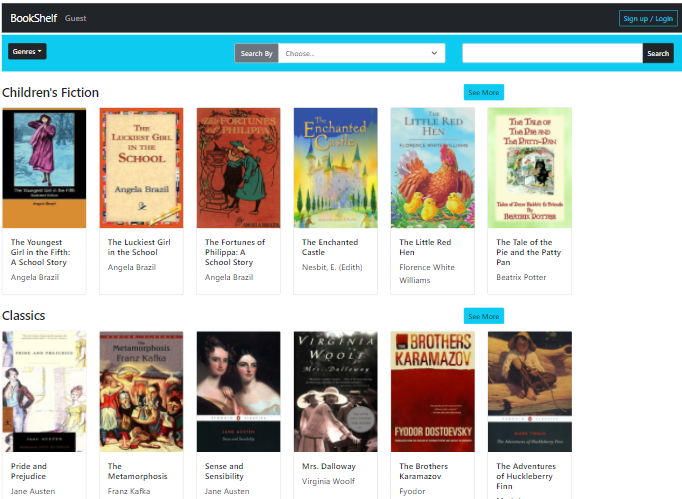The image size is (682, 499).
Task: Click title The Tale of the Pie
Action: (x=528, y=252)
